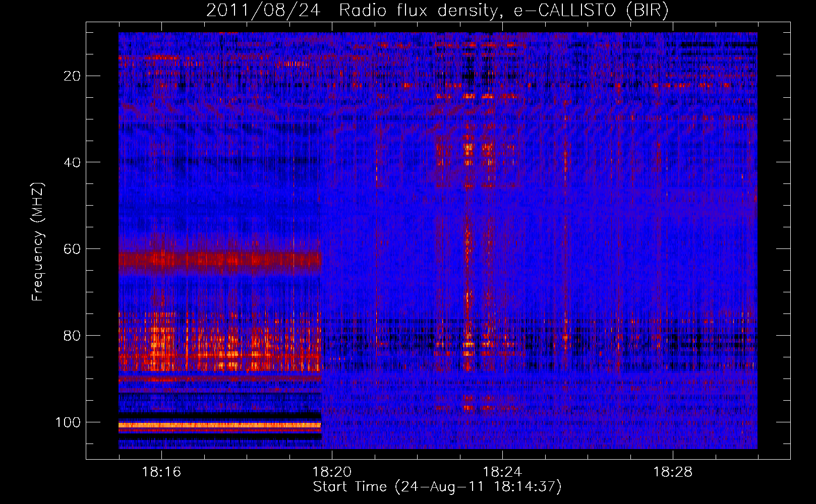Click the 'Start Time (24-Aug-11 18:14:37)' label
This screenshot has width=816, height=504.
click(x=437, y=487)
